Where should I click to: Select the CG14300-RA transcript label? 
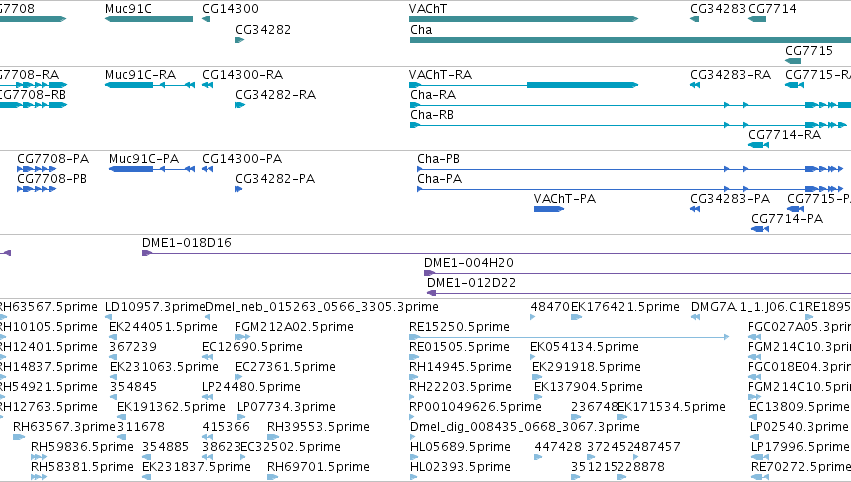coord(242,75)
